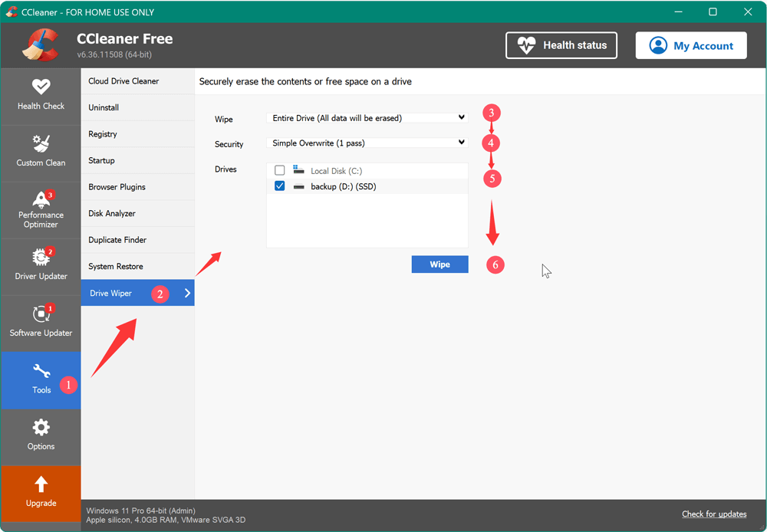The image size is (767, 532).
Task: Check the Local Disk (C:) checkbox
Action: click(279, 171)
